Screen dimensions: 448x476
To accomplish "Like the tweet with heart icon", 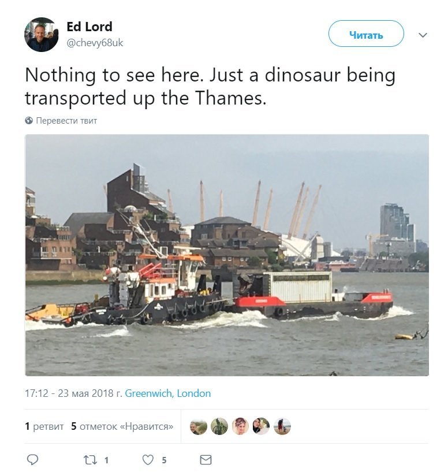I will [148, 460].
